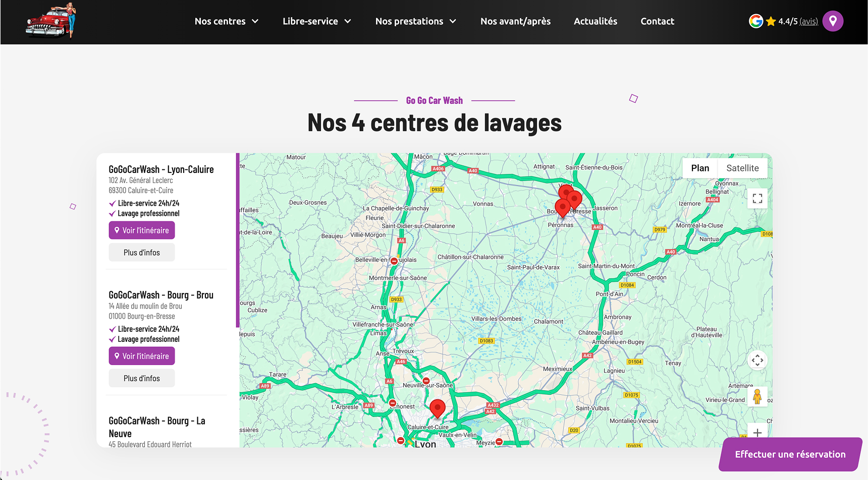Image resolution: width=868 pixels, height=480 pixels.
Task: Click the Ambérieu-en-Bugey map label
Action: [x=618, y=342]
